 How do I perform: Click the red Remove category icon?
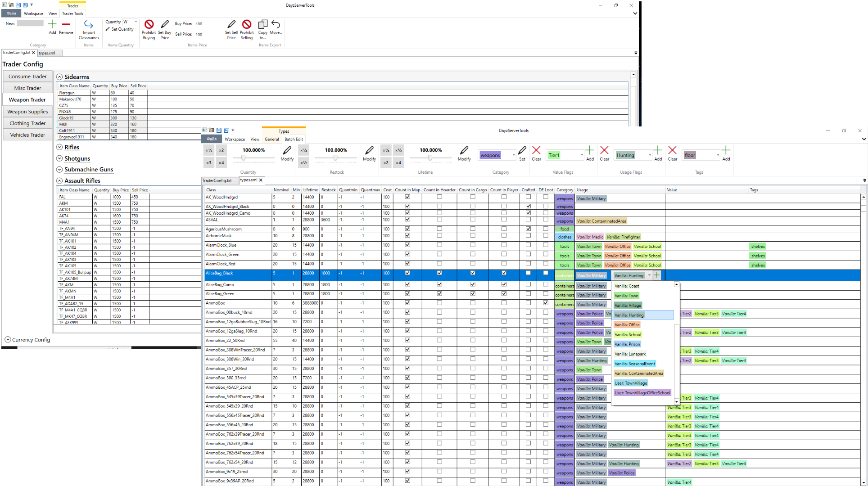[66, 24]
